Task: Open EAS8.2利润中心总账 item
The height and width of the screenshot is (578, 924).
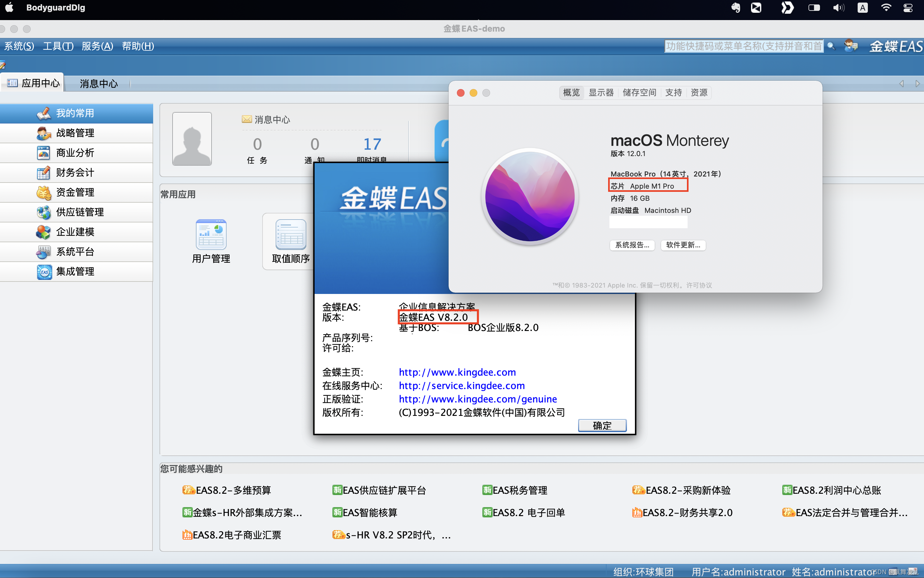Action: 831,491
